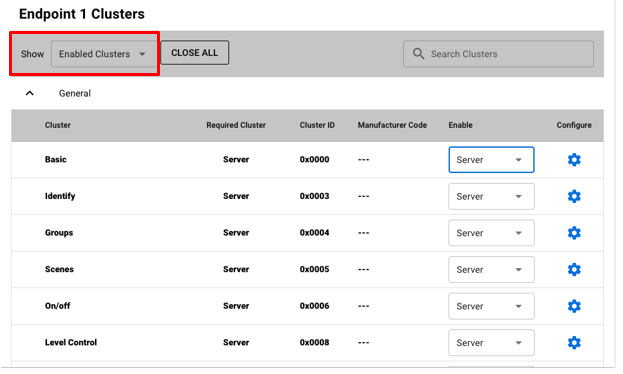The width and height of the screenshot is (623, 374).
Task: Open configure gear for Groups cluster
Action: click(x=574, y=233)
